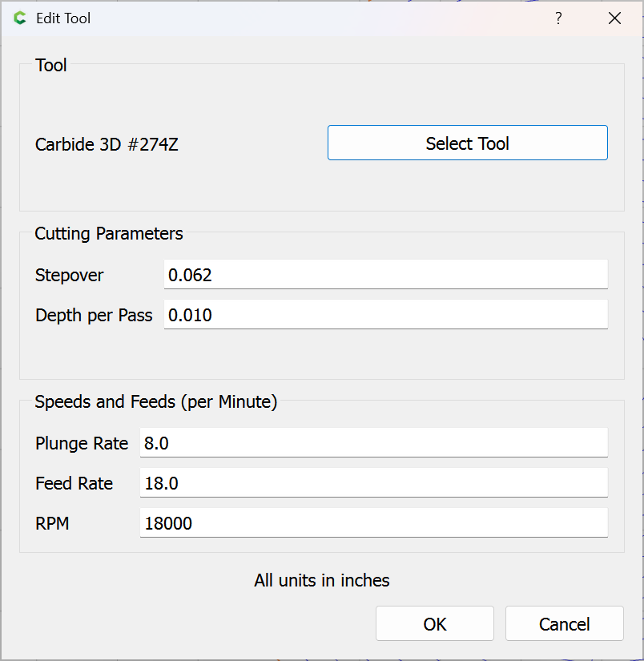This screenshot has height=661, width=644.
Task: Click Cancel to discard tool edits
Action: point(564,624)
